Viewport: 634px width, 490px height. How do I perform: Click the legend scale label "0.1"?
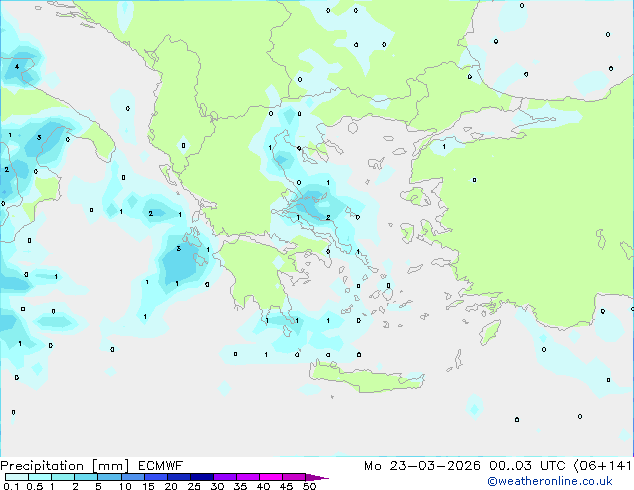(x=11, y=486)
